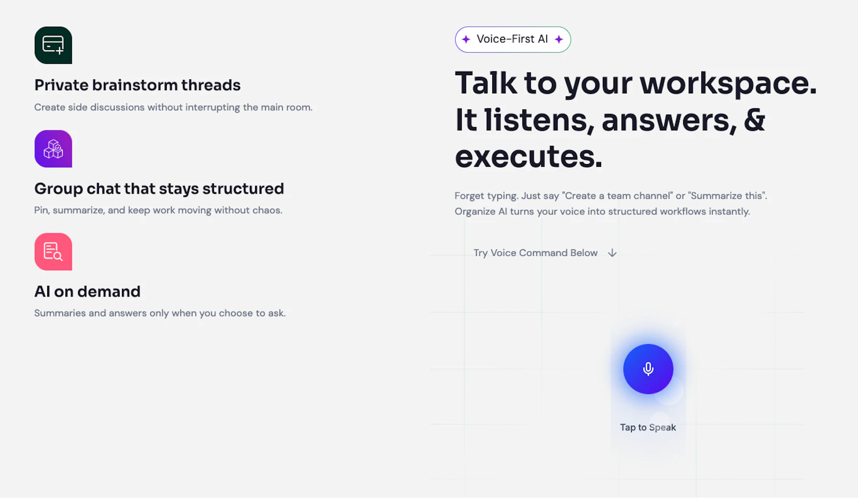
Task: Click 'Create side discussions without interrupting' description
Action: 173,107
